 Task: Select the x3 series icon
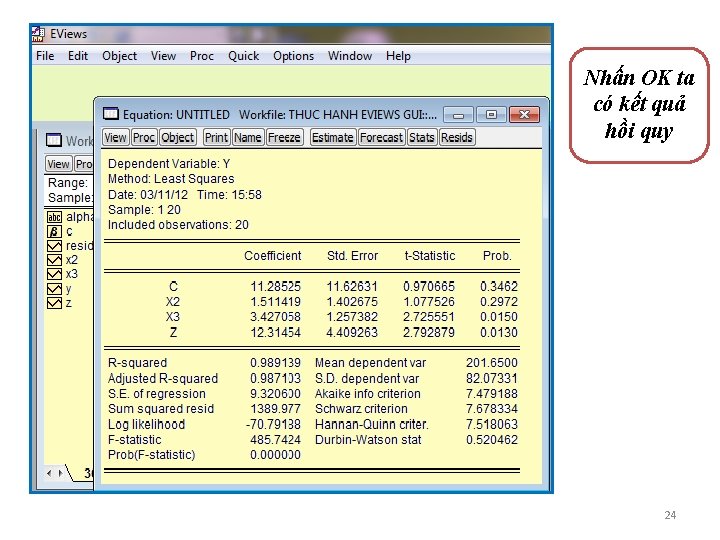click(x=54, y=274)
